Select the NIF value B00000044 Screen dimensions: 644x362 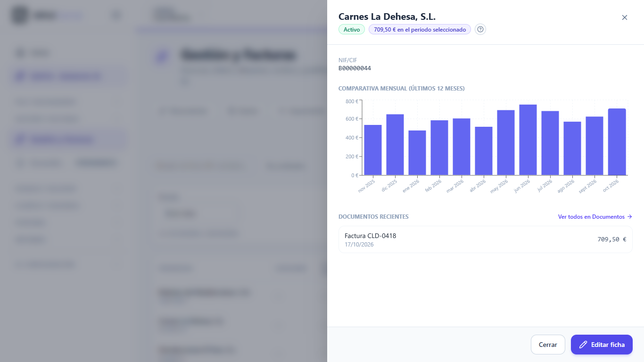tap(355, 68)
